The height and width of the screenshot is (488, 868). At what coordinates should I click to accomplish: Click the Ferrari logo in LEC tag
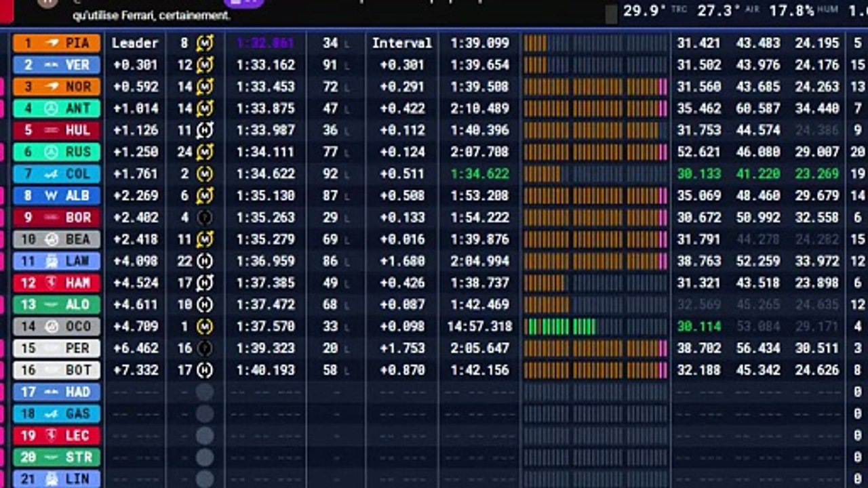pyautogui.click(x=51, y=435)
